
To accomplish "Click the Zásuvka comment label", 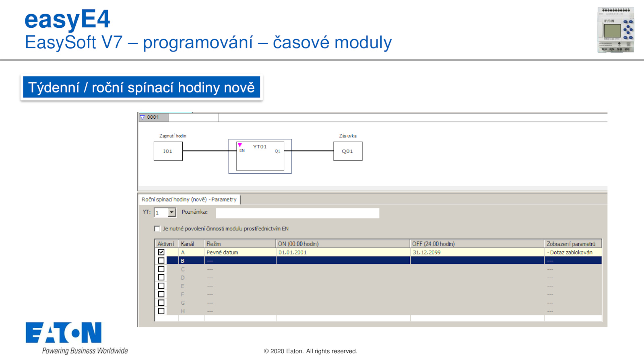I will pyautogui.click(x=348, y=136).
